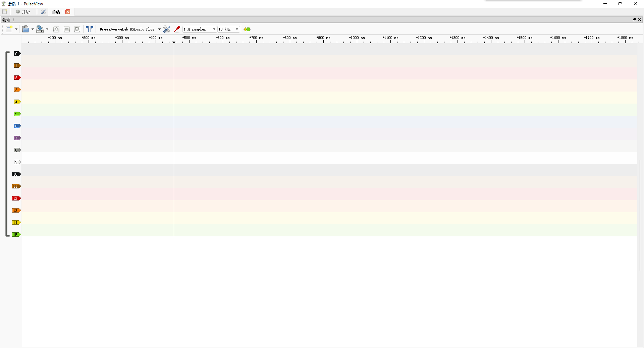Screen dimensions: 644x348
Task: Click the trigger marker on the time ruler
Action: [x=174, y=42]
